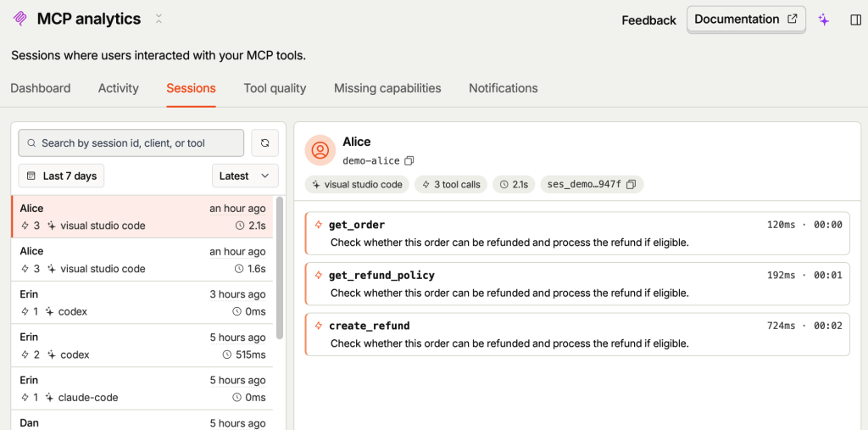Click the external link icon in Documentation

793,19
